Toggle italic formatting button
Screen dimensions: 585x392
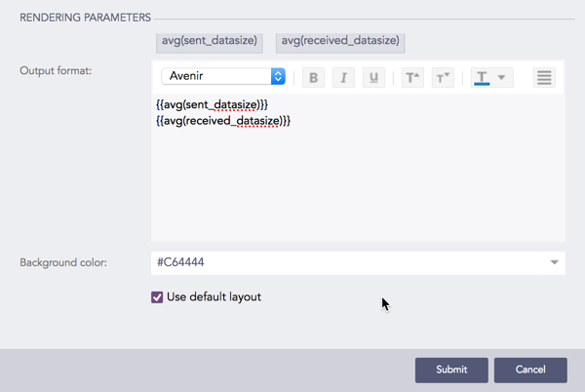[x=343, y=78]
